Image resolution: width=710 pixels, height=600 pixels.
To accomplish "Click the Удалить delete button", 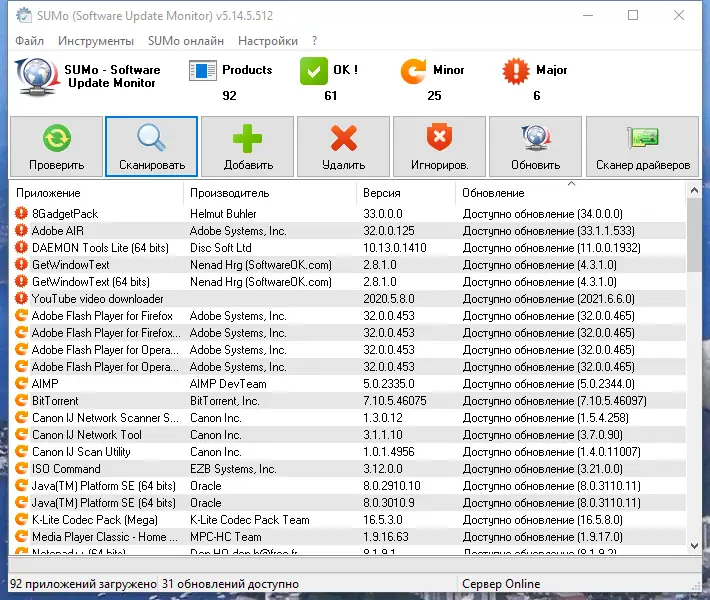I will pyautogui.click(x=344, y=146).
